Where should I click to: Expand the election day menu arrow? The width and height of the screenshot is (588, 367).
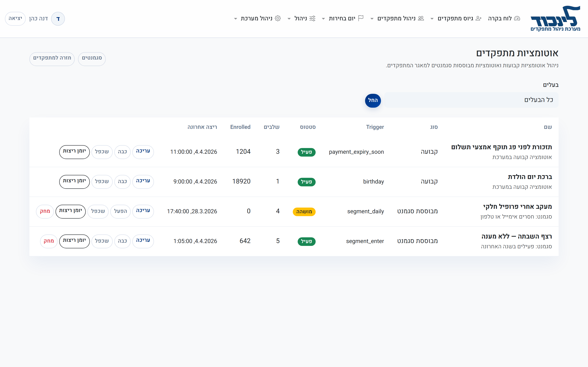tap(323, 19)
